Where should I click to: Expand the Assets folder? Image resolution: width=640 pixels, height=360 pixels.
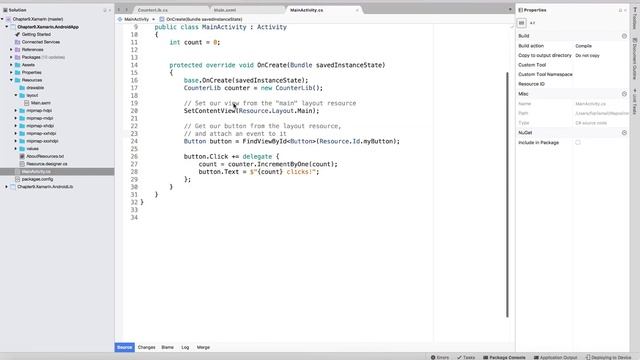(11, 65)
